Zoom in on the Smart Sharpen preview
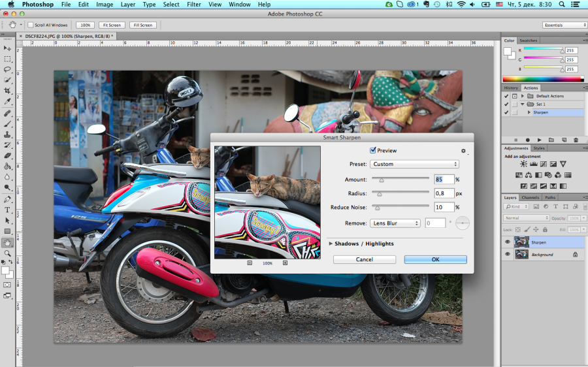 [285, 263]
